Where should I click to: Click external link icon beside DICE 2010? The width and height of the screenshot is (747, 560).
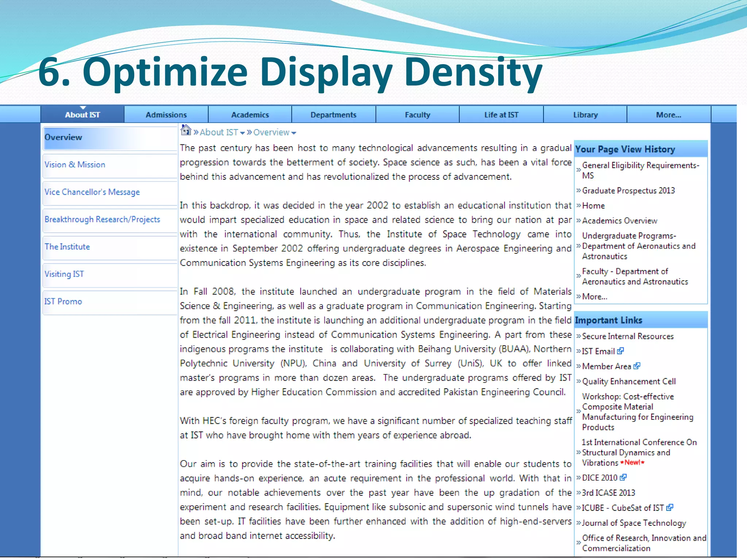click(623, 478)
